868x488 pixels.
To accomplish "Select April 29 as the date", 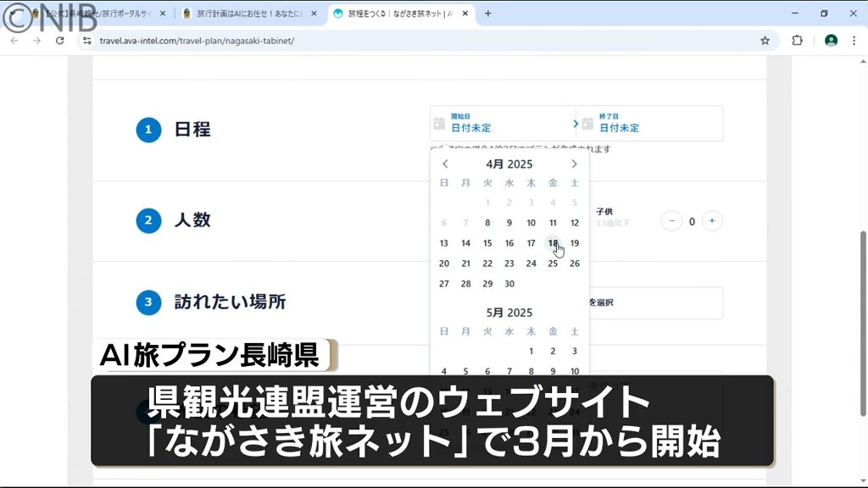I will [487, 284].
